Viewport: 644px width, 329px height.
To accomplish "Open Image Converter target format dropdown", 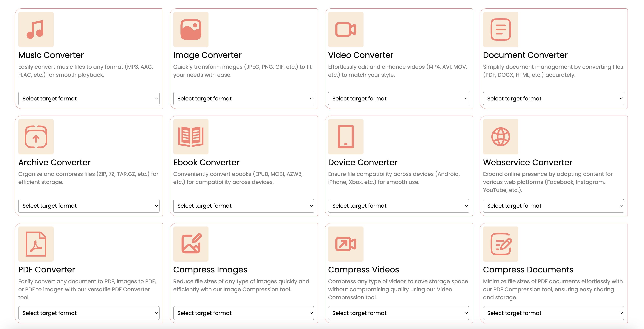I will pos(244,99).
